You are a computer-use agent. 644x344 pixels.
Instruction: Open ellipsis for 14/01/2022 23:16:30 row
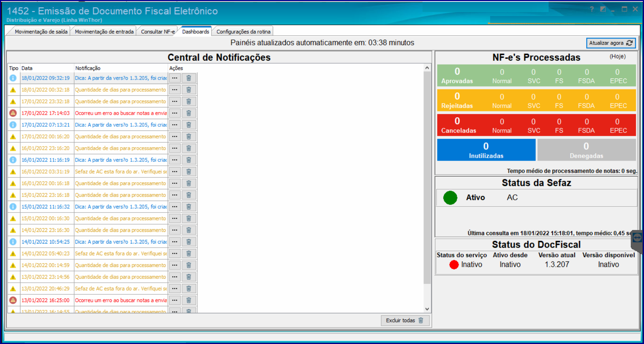pyautogui.click(x=175, y=230)
